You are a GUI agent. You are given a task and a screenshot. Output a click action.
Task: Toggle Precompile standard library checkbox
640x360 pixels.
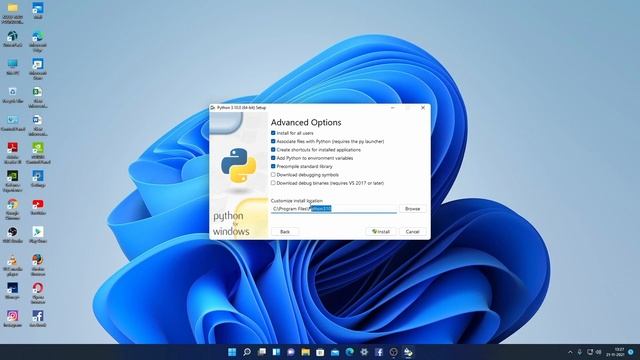tap(273, 167)
